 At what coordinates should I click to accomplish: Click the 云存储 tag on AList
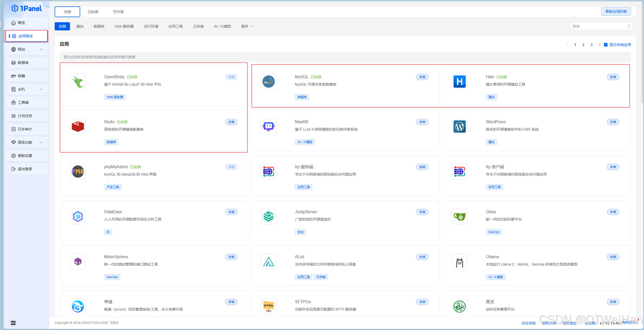pos(321,277)
